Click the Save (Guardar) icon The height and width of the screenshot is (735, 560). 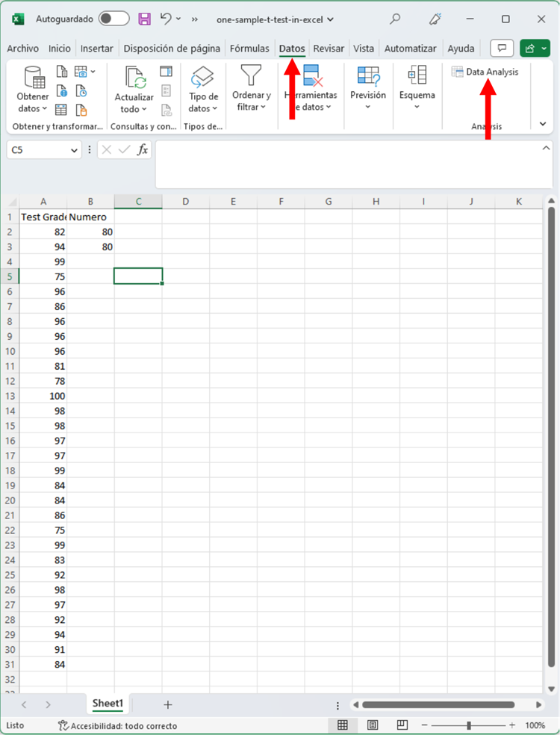pos(145,19)
